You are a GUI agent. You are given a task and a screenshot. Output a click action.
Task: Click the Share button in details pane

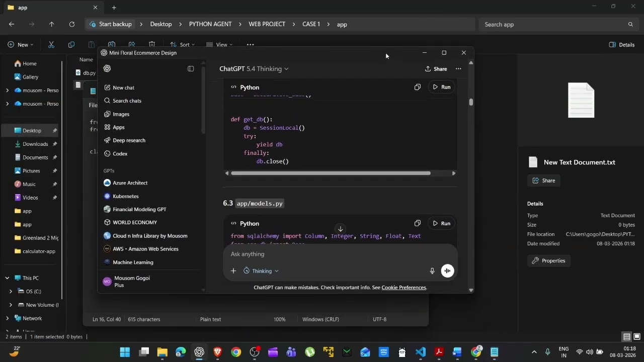[x=543, y=180]
